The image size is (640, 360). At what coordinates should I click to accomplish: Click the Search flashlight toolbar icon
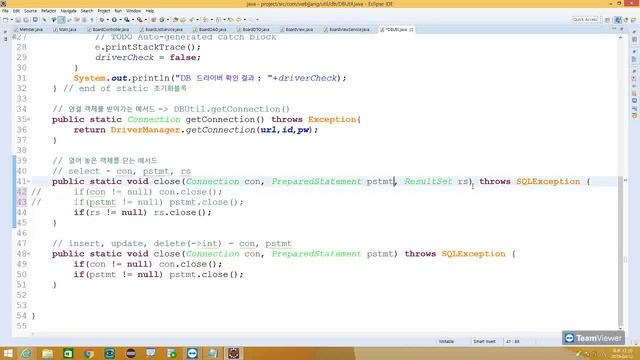click(191, 20)
